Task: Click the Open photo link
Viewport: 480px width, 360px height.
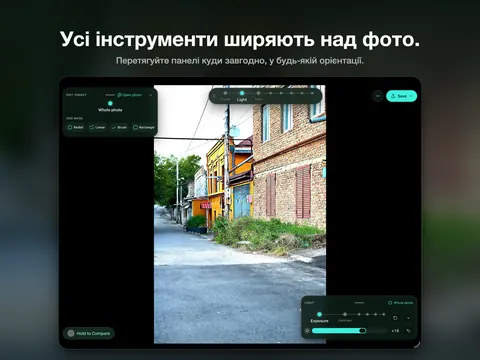Action: click(x=130, y=95)
